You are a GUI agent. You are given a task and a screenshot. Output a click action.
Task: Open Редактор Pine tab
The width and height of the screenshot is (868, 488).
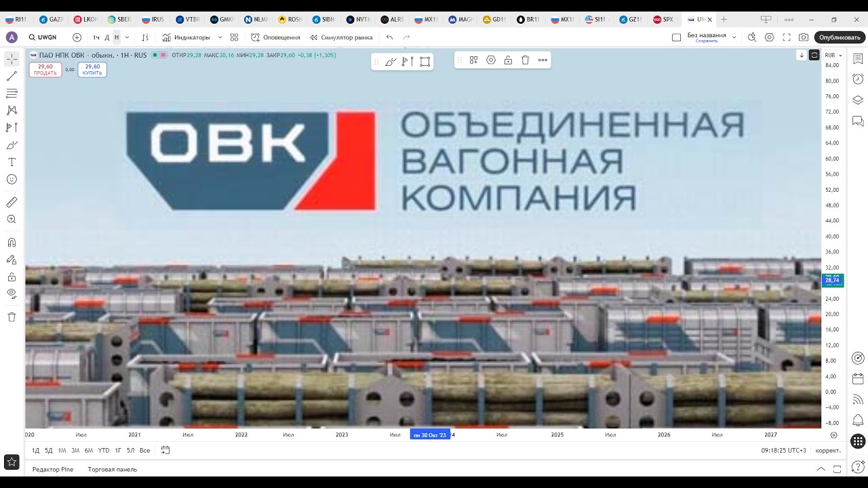tap(53, 469)
